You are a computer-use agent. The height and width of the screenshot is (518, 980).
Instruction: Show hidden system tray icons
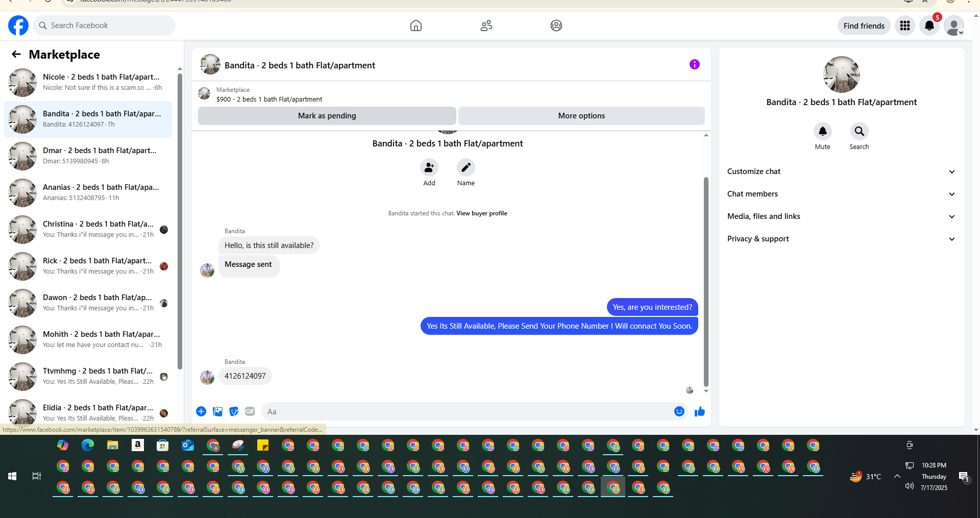click(x=897, y=476)
